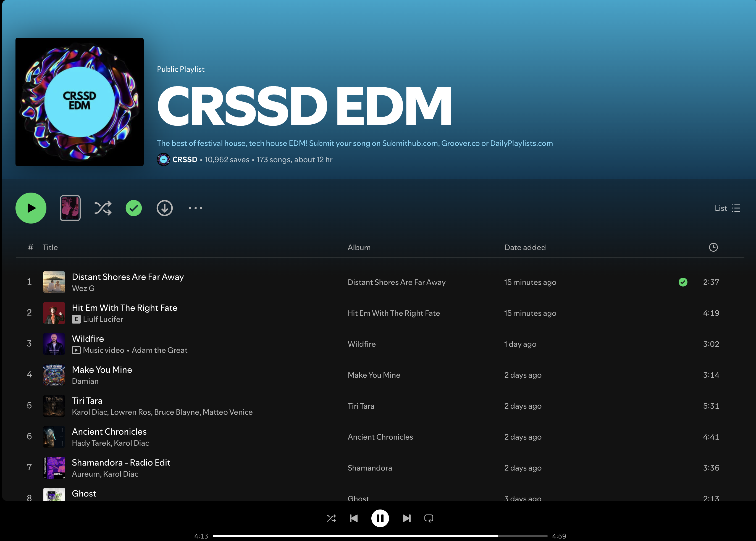
Task: Open the Wildfire song title
Action: pos(88,339)
